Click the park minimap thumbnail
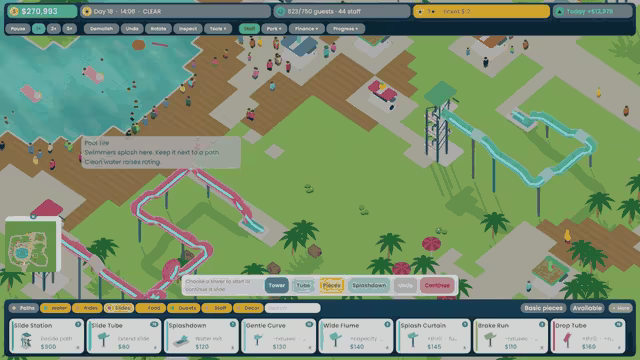This screenshot has height=360, width=640. tap(31, 246)
